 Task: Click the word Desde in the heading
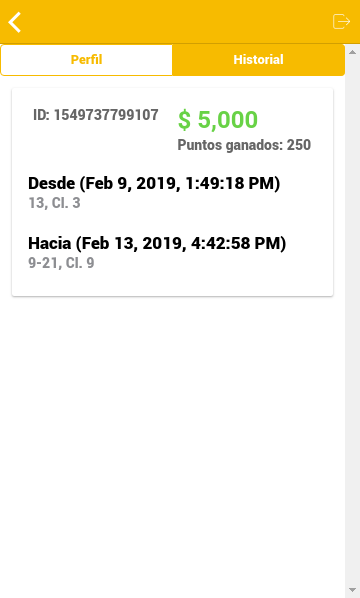pos(51,183)
